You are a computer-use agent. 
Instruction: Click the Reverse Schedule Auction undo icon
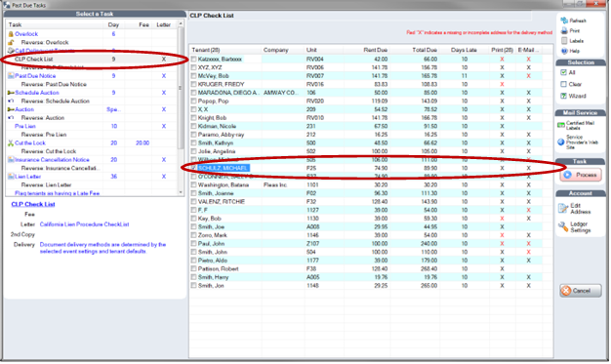(x=11, y=101)
